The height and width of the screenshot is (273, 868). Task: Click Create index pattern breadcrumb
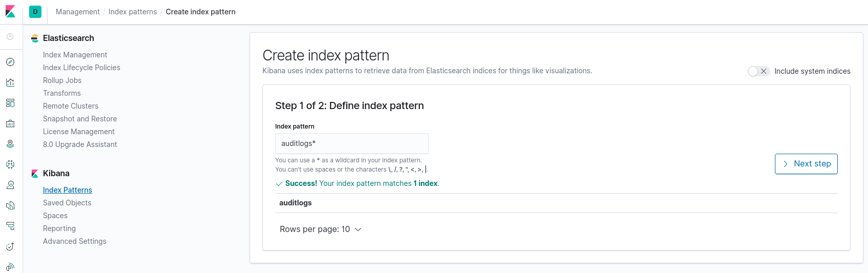(201, 12)
